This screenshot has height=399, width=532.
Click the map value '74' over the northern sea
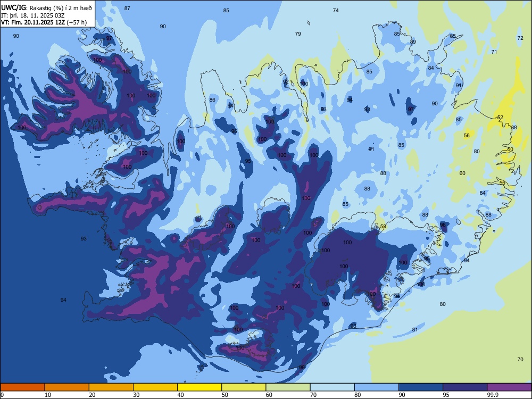click(336, 11)
